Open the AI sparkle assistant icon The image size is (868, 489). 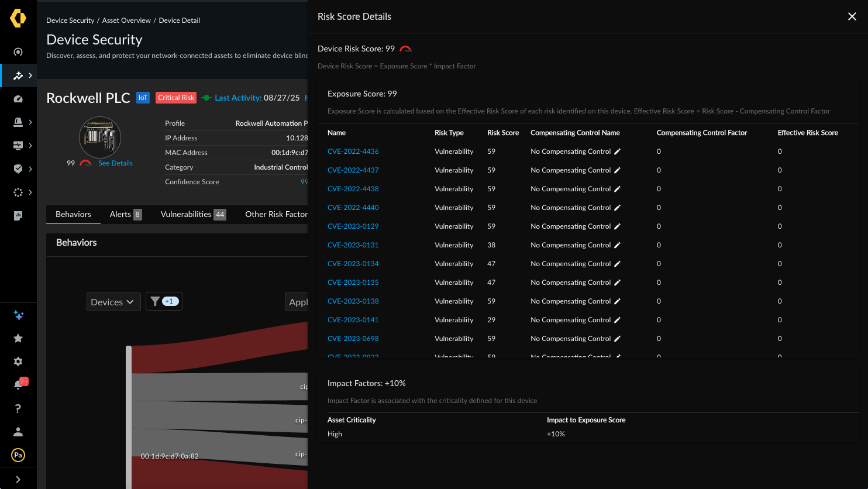click(x=18, y=315)
